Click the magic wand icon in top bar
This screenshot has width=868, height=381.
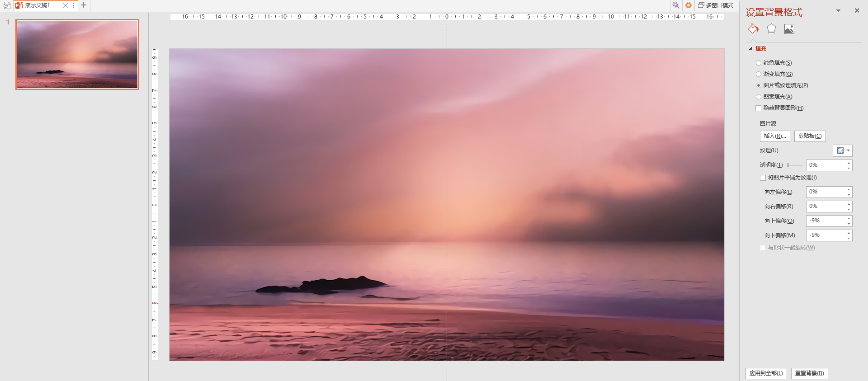click(675, 5)
